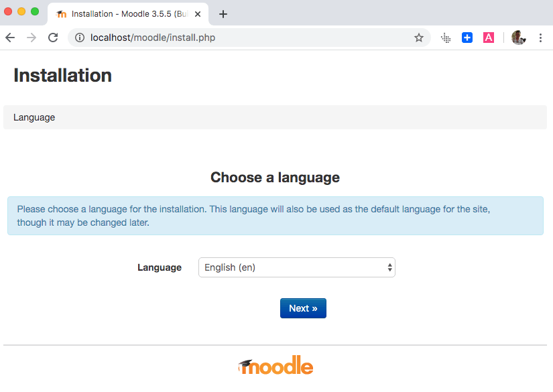Open the pink A extension in the toolbar
The width and height of the screenshot is (553, 392).
488,38
